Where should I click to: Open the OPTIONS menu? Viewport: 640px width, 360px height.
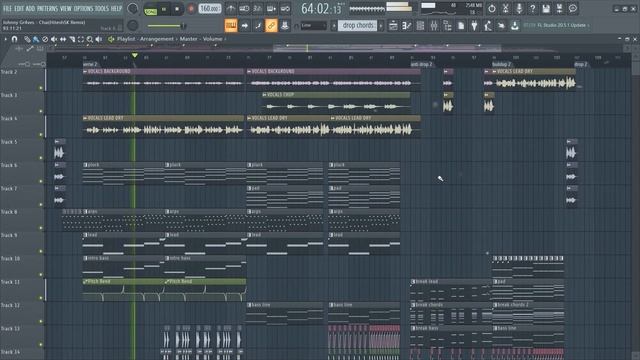pos(83,8)
